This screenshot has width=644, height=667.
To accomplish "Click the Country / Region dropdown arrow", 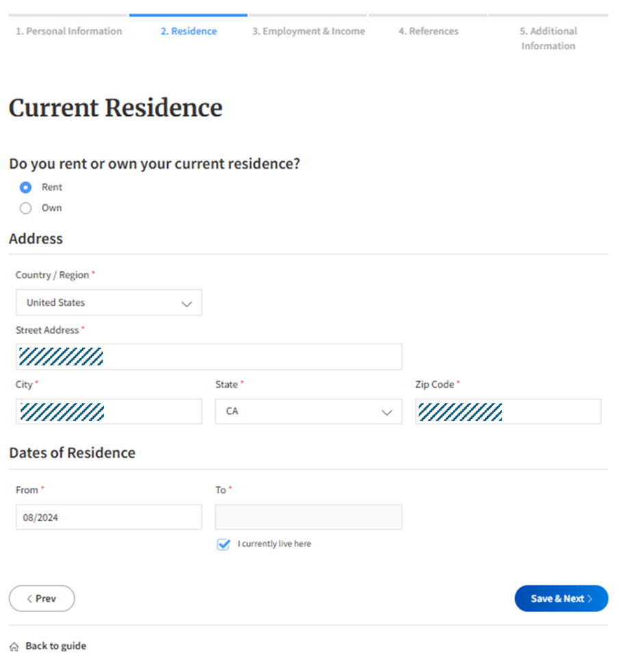I will [x=186, y=304].
